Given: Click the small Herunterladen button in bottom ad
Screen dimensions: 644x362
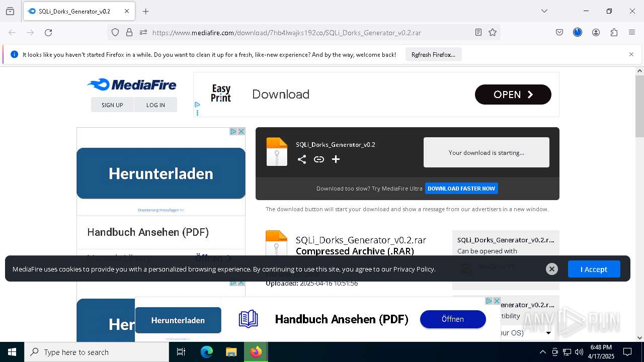Looking at the screenshot, I should [178, 320].
